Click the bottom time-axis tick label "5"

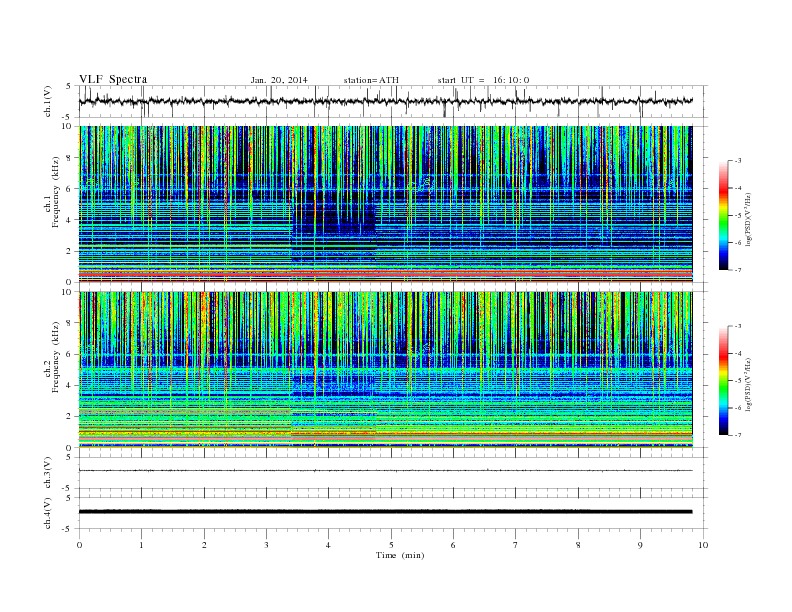click(391, 545)
